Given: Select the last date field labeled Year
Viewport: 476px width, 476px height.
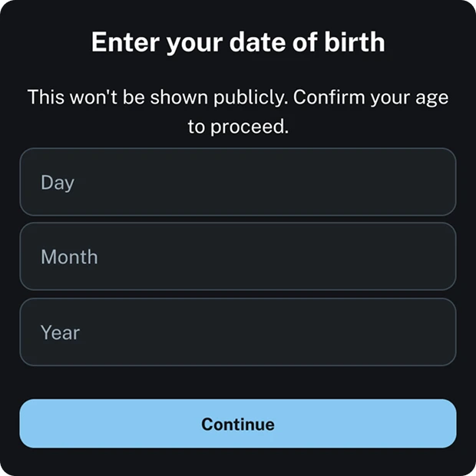Looking at the screenshot, I should coord(238,332).
